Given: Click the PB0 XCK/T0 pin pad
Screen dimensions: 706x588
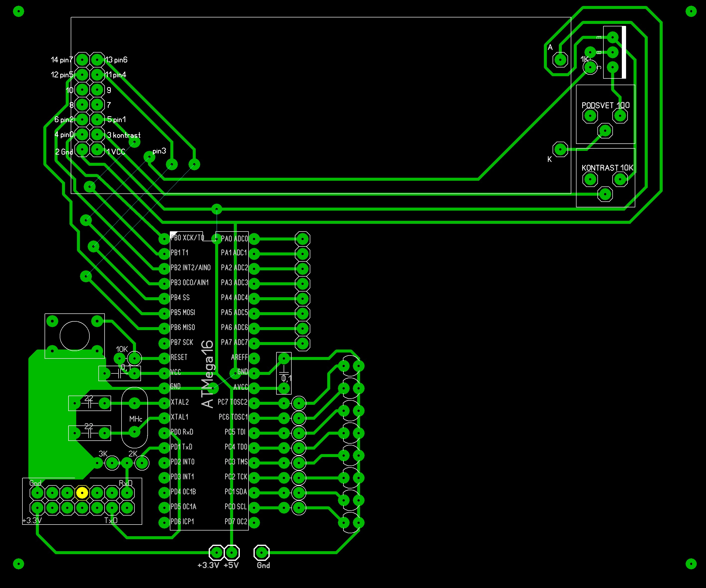Looking at the screenshot, I should [x=164, y=239].
